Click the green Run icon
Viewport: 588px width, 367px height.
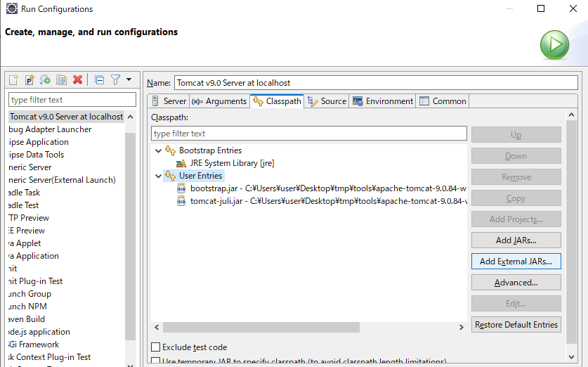(554, 45)
